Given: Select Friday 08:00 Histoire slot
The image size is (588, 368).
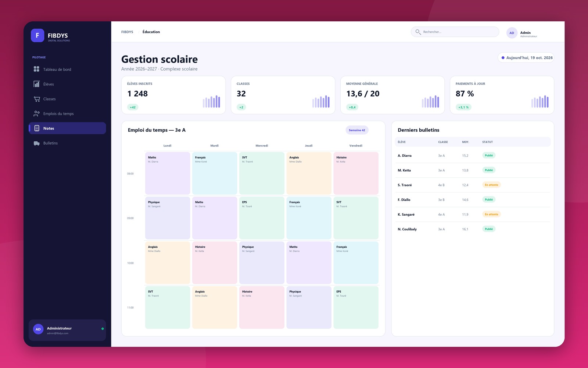Looking at the screenshot, I should coord(356,173).
